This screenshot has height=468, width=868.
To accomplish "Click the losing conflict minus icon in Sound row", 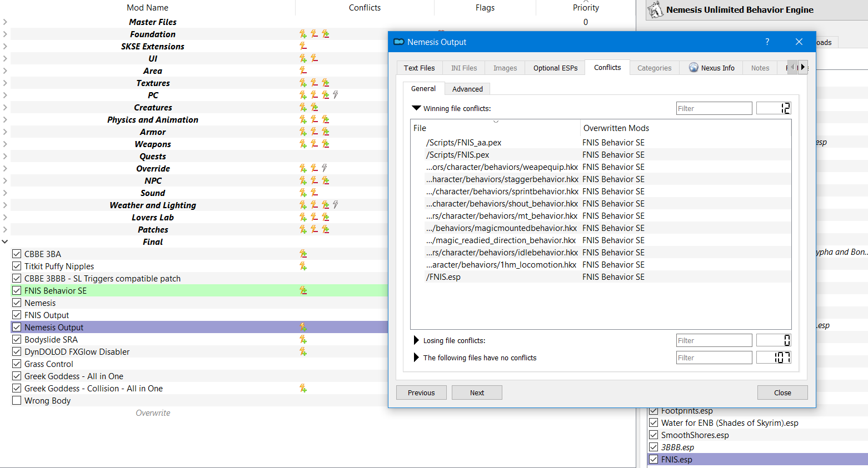I will tap(314, 193).
